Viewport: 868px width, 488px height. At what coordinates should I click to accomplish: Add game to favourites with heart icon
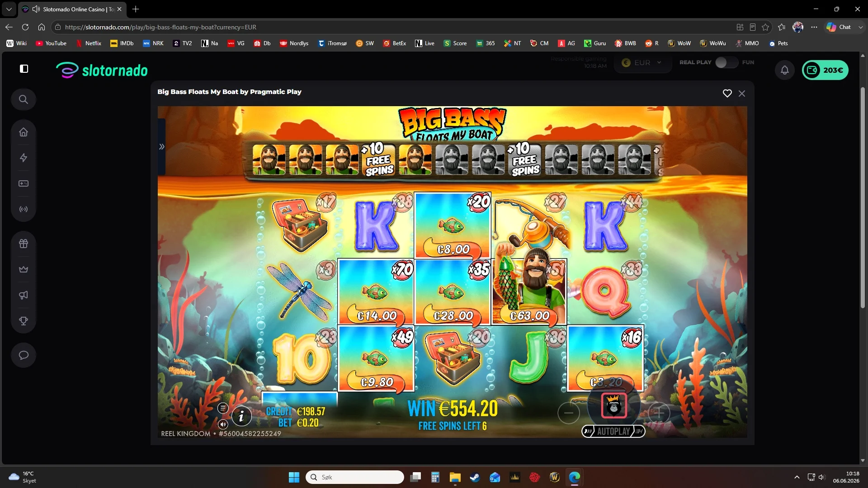coord(727,93)
